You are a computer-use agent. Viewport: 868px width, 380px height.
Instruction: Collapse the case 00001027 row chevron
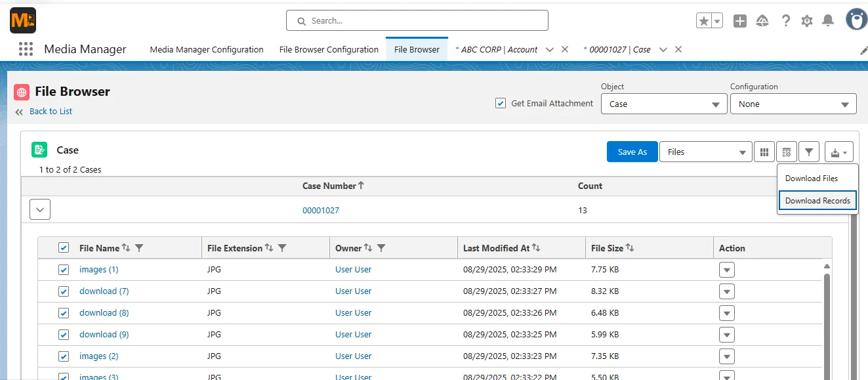coord(40,210)
